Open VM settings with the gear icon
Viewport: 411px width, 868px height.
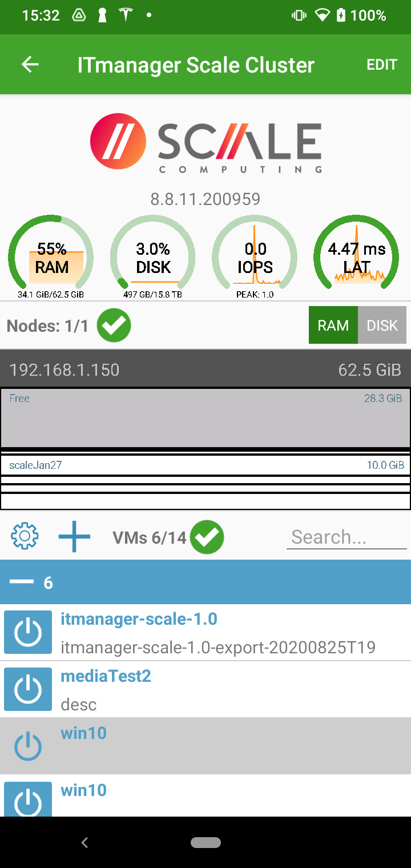tap(25, 536)
